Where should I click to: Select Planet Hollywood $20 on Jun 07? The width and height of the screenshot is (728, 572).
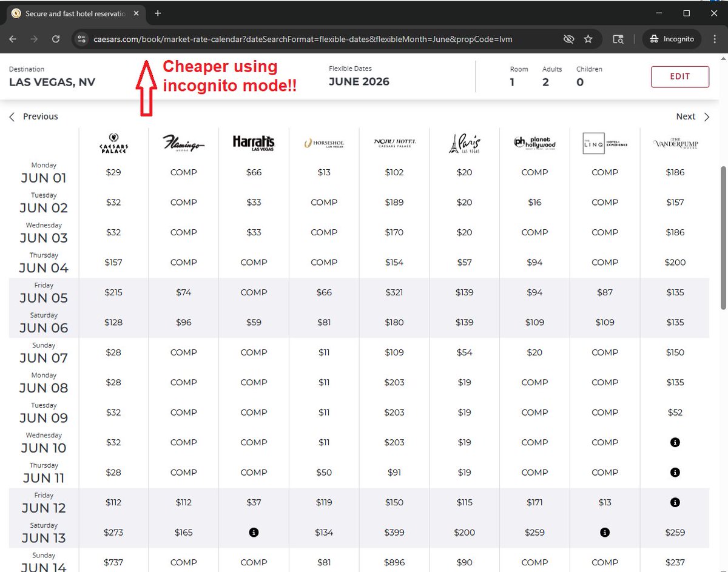534,352
